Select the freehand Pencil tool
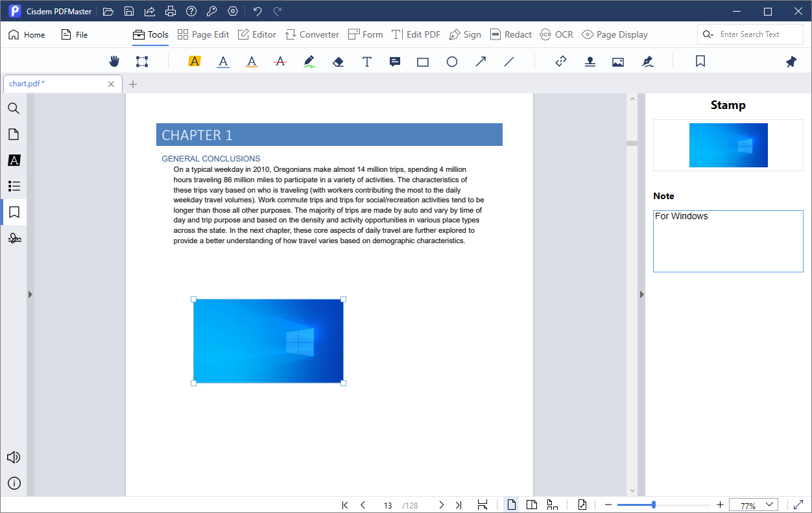This screenshot has width=812, height=513. coord(309,62)
